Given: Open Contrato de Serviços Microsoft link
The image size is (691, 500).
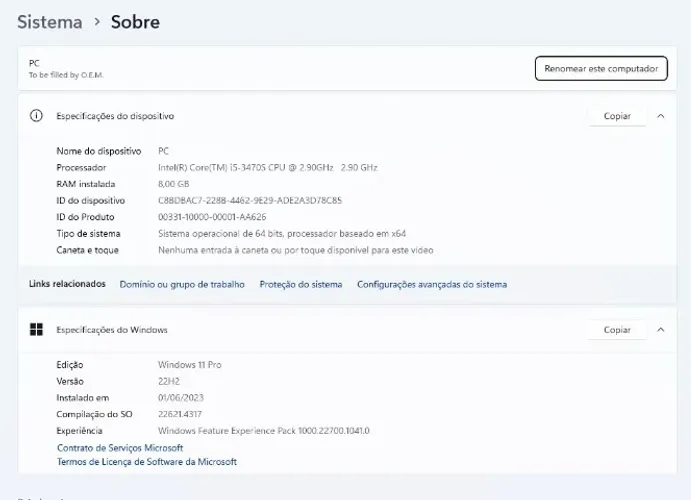Looking at the screenshot, I should (x=120, y=448).
